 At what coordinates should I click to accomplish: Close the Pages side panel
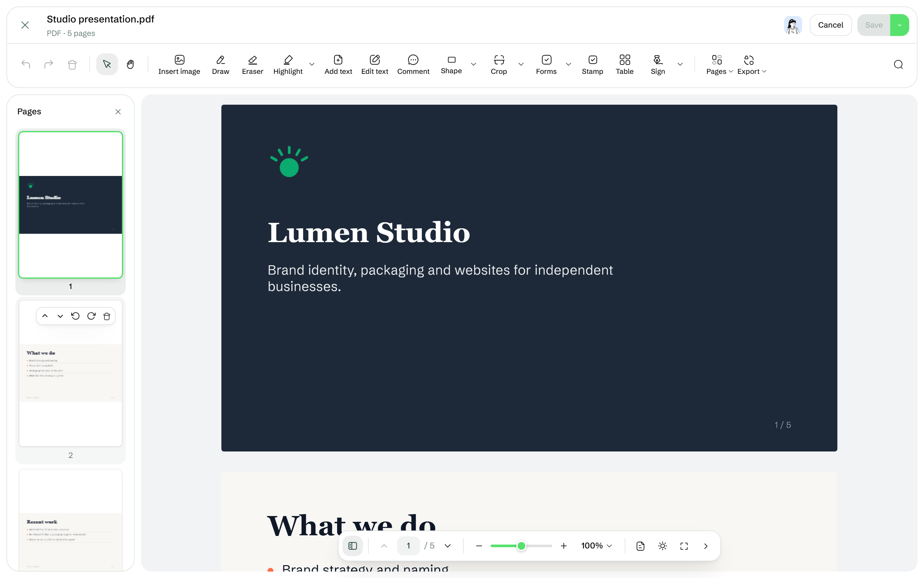[118, 112]
